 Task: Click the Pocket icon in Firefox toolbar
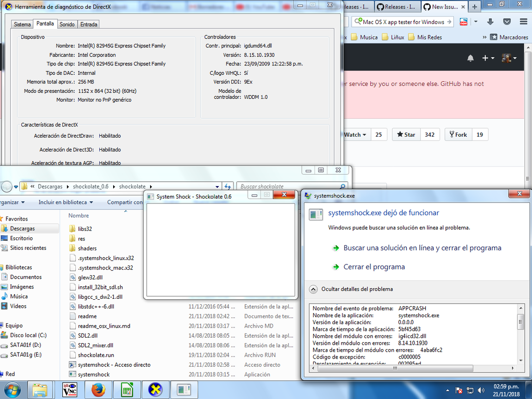(x=507, y=22)
